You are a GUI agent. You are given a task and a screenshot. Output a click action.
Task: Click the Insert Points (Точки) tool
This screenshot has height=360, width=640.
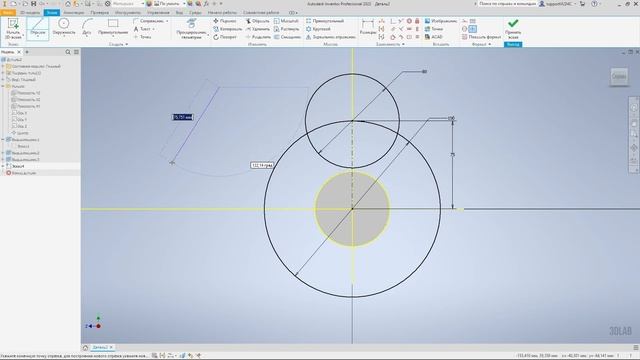click(x=433, y=29)
